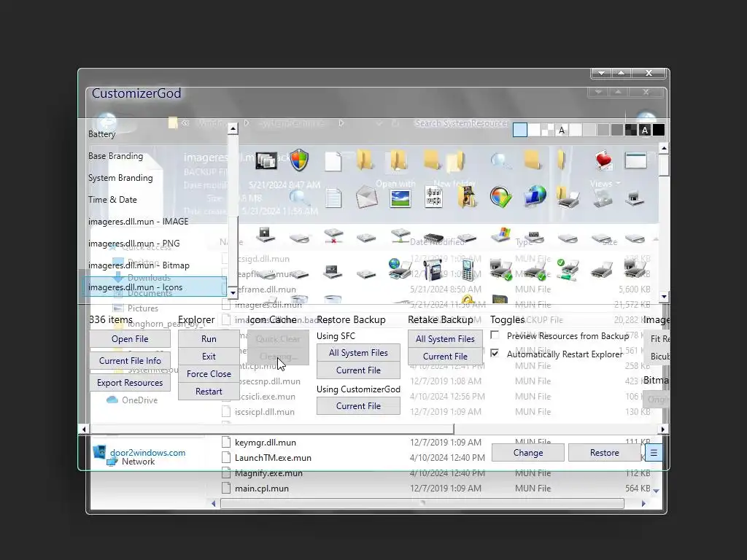Select the sheet music icon

(433, 198)
